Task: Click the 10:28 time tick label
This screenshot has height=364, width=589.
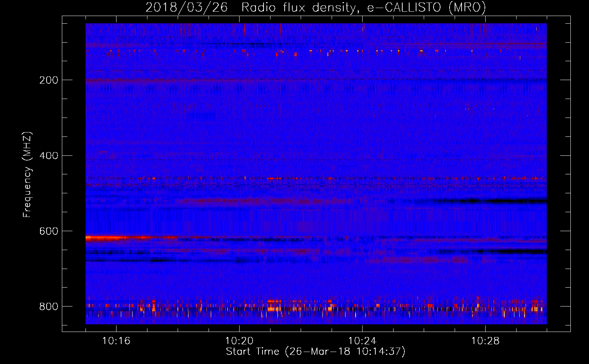Action: pos(485,341)
